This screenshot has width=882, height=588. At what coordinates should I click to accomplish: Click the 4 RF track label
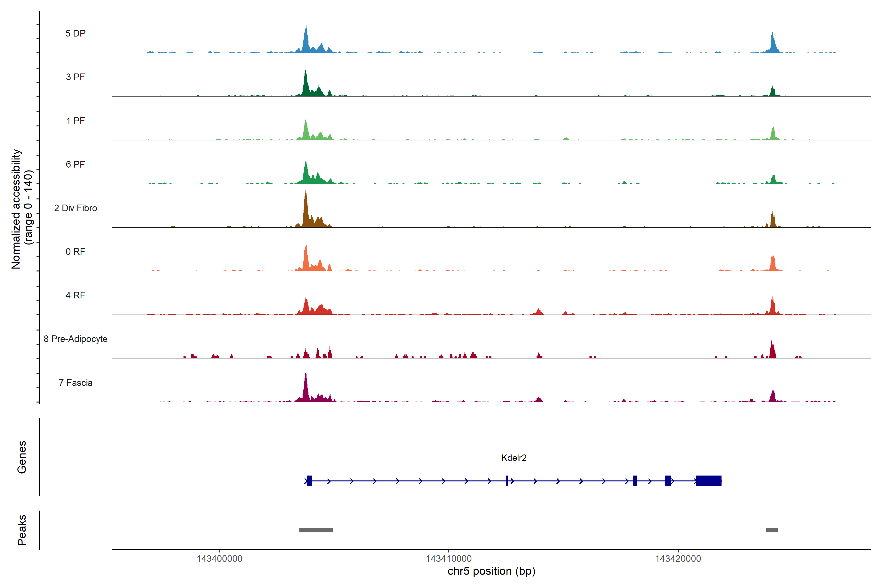(75, 295)
